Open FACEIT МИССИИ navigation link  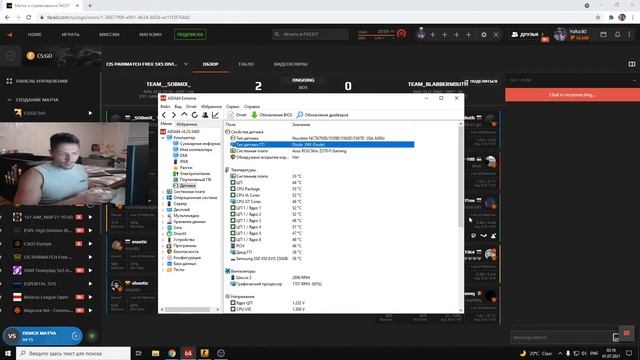109,35
